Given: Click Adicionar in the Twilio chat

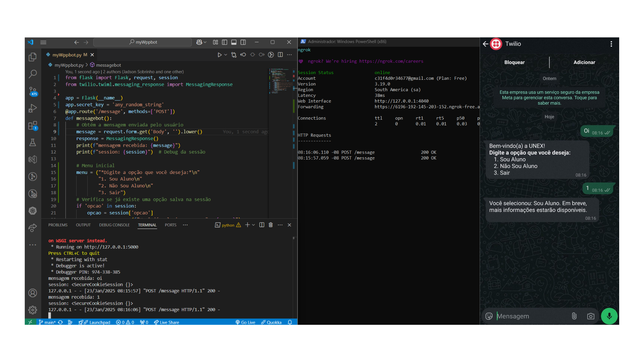Looking at the screenshot, I should point(584,62).
